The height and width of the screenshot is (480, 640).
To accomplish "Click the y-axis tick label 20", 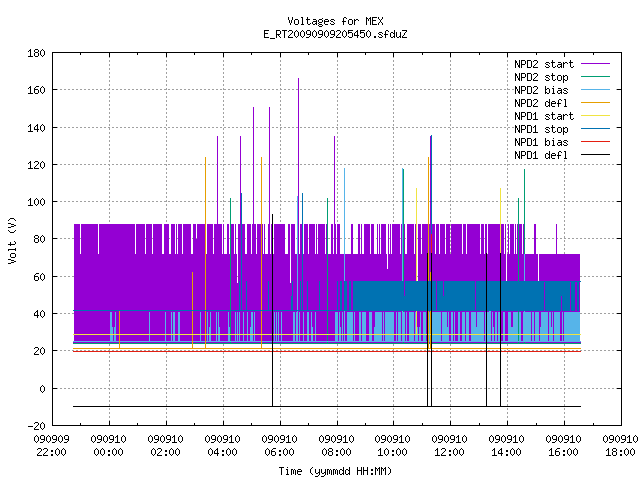I will pos(39,351).
